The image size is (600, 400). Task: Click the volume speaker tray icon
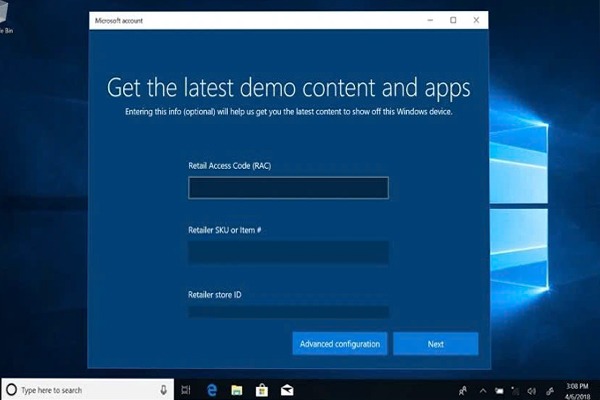532,391
